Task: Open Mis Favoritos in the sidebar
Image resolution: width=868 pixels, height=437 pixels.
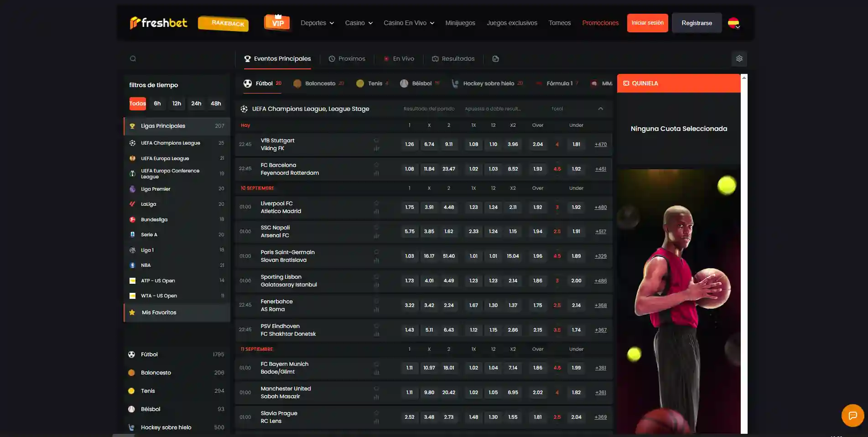Action: [x=177, y=312]
